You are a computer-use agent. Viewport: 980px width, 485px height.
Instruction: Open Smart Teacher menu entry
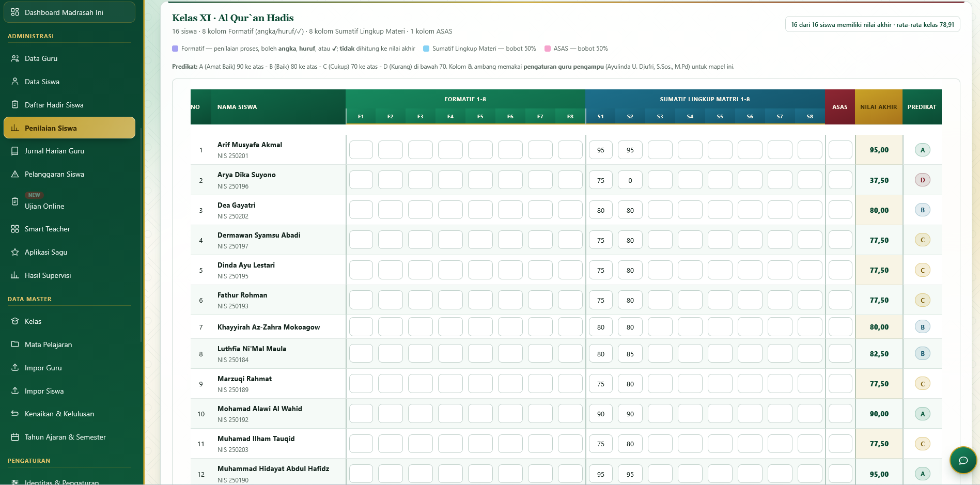point(69,229)
